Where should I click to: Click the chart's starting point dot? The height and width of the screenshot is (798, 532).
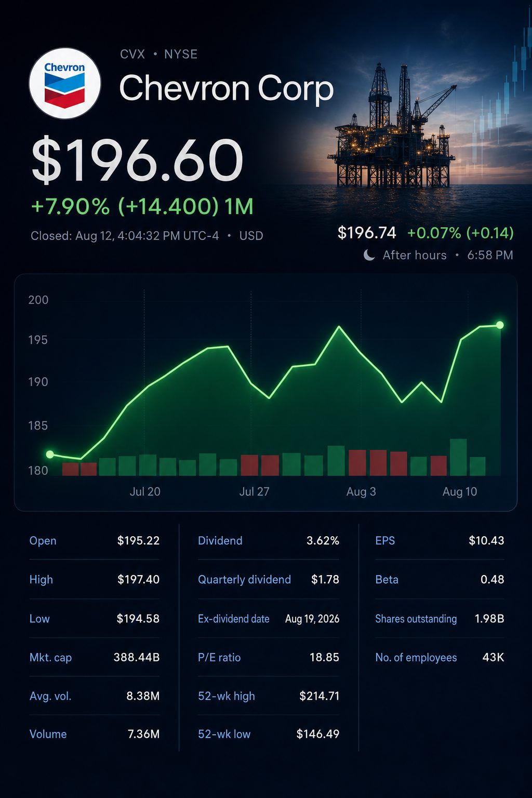click(50, 455)
